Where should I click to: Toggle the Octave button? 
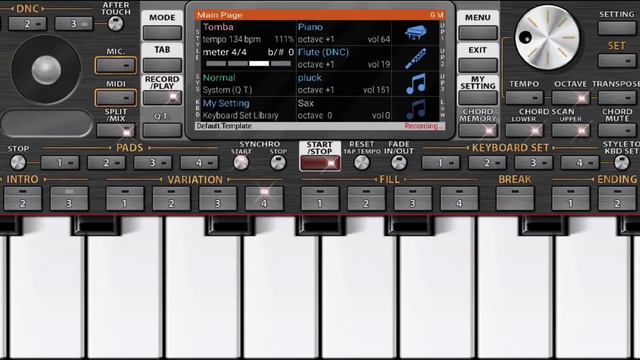571,98
